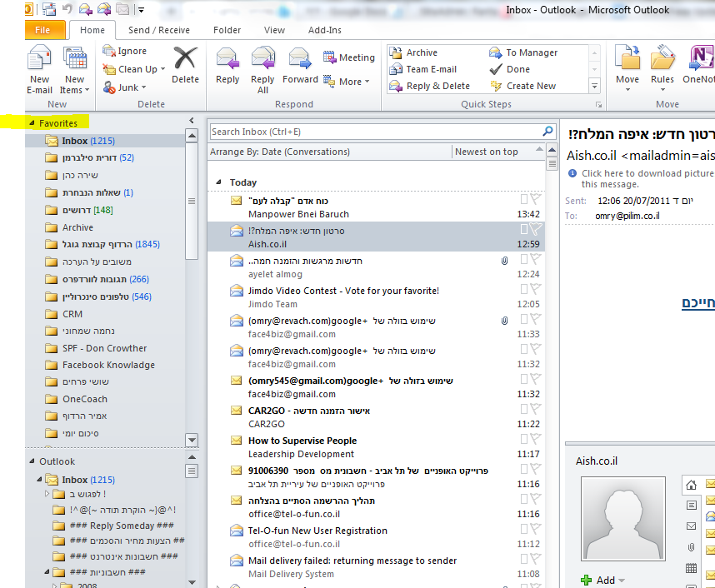Image resolution: width=715 pixels, height=588 pixels.
Task: Run the Reply & Delete quick step
Action: click(x=430, y=86)
